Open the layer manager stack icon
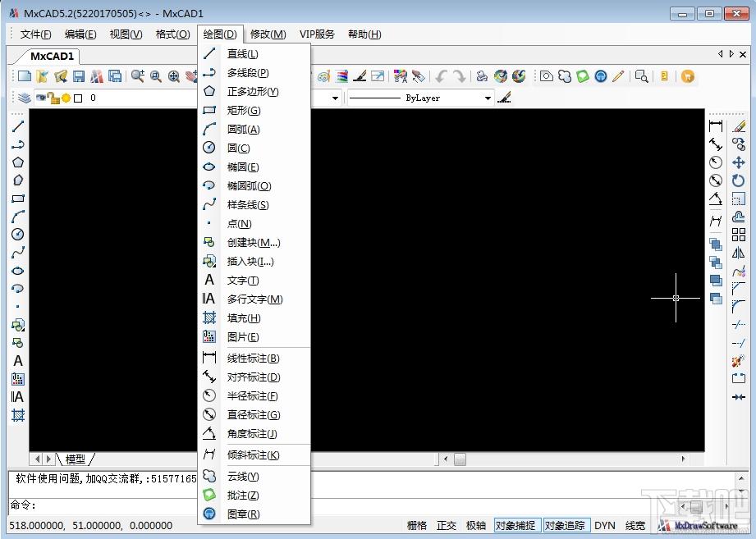The width and height of the screenshot is (756, 539). point(24,98)
